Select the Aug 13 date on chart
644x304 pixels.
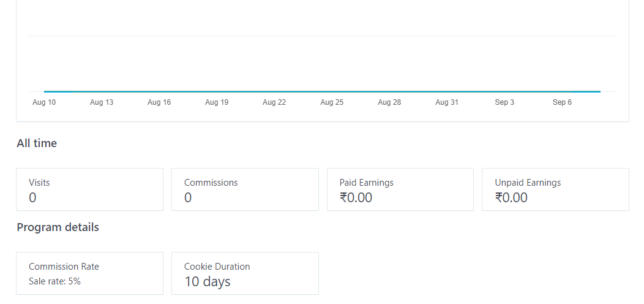102,102
